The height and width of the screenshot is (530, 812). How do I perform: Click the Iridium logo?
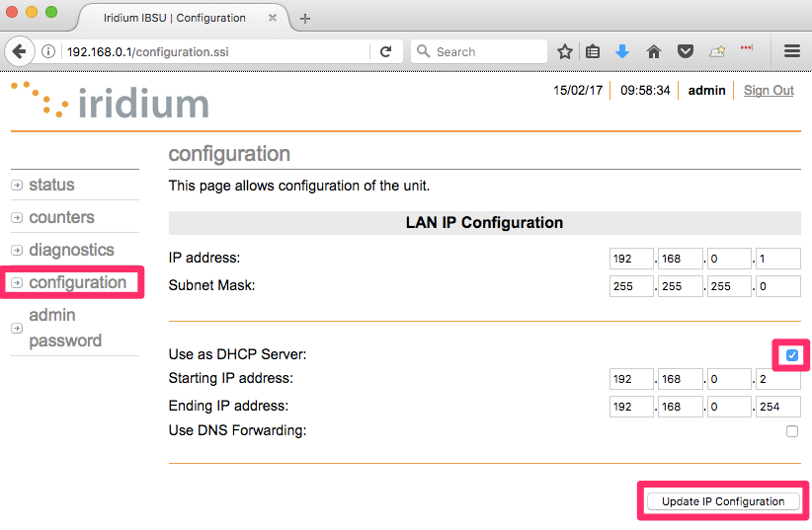111,102
